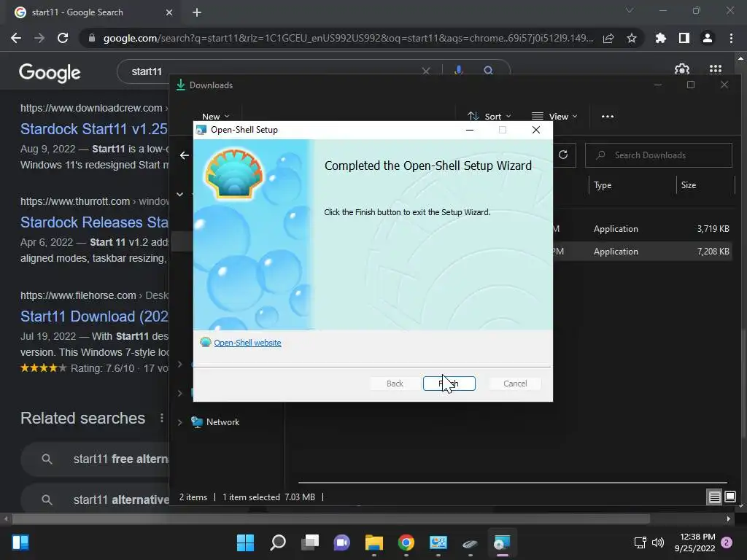The height and width of the screenshot is (560, 747).
Task: Click the start11 free alternative related search
Action: pos(96,459)
